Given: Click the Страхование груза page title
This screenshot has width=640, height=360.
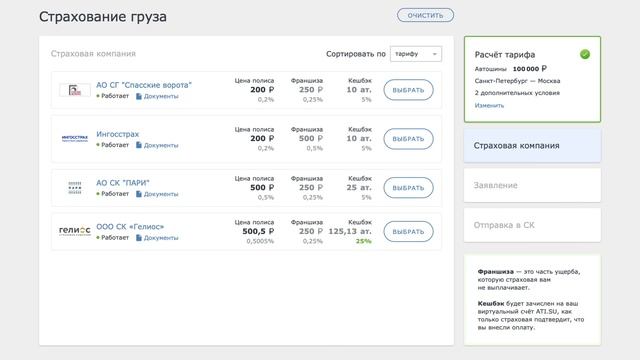Looking at the screenshot, I should (x=103, y=17).
